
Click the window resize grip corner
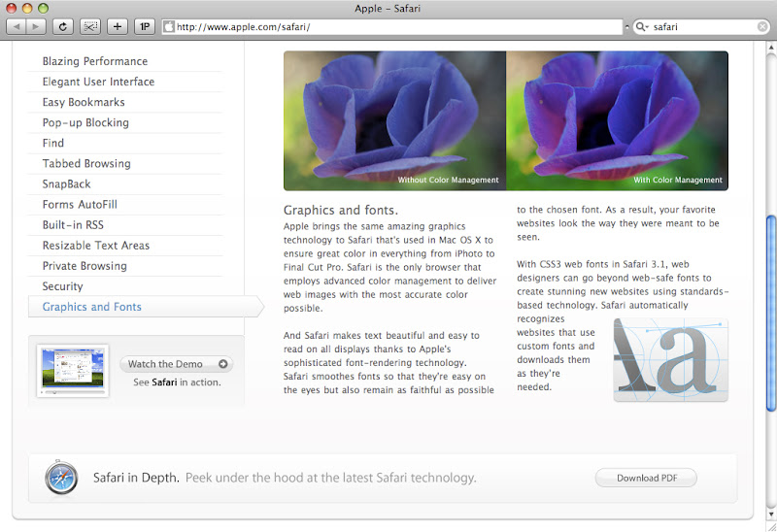pyautogui.click(x=771, y=526)
